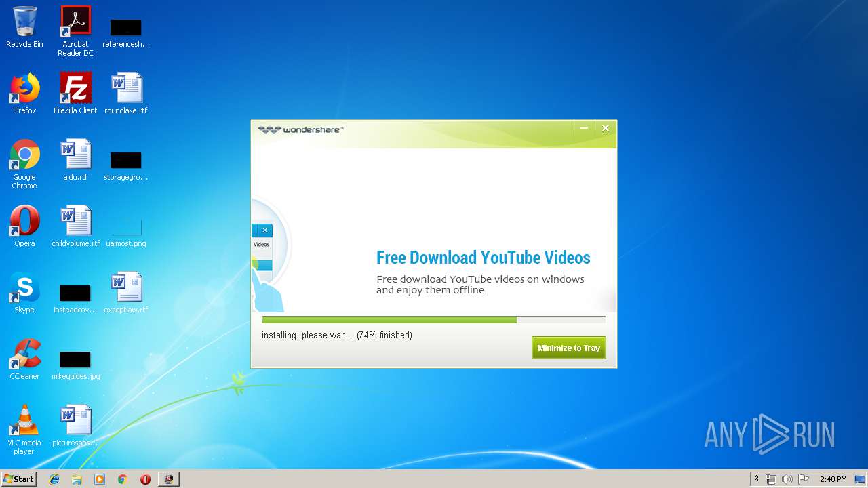The image size is (868, 488).
Task: Open Windows Explorer from taskbar
Action: pos(77,479)
